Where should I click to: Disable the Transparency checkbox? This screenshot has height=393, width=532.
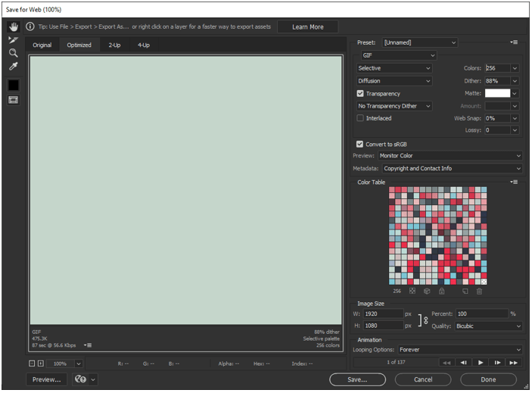360,94
